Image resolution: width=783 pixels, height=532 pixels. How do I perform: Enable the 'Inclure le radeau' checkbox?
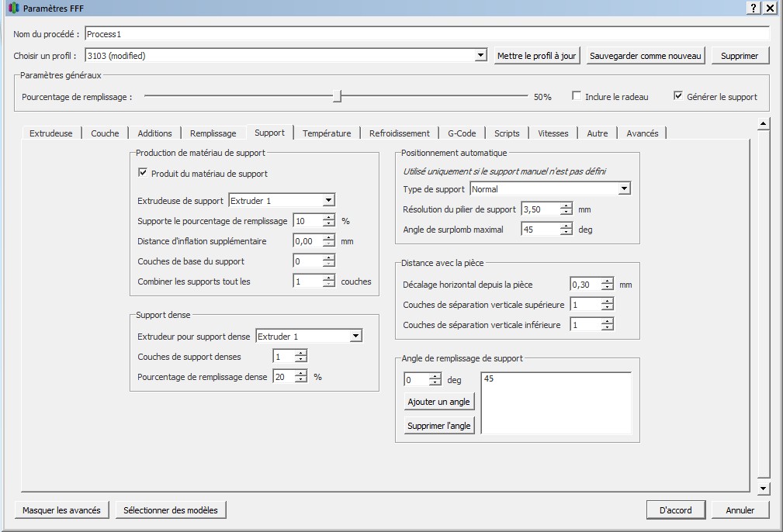577,96
